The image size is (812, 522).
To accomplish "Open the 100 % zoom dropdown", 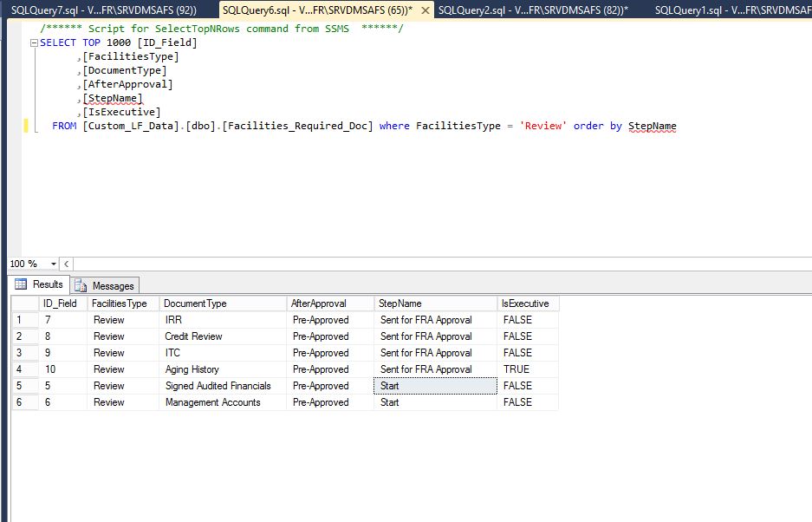I will [53, 264].
